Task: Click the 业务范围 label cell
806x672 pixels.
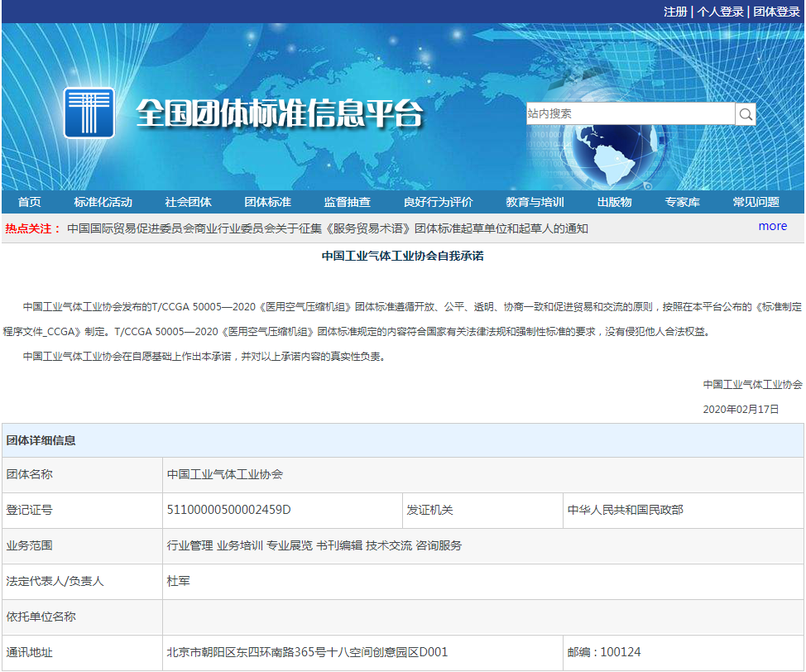Action: 82,545
